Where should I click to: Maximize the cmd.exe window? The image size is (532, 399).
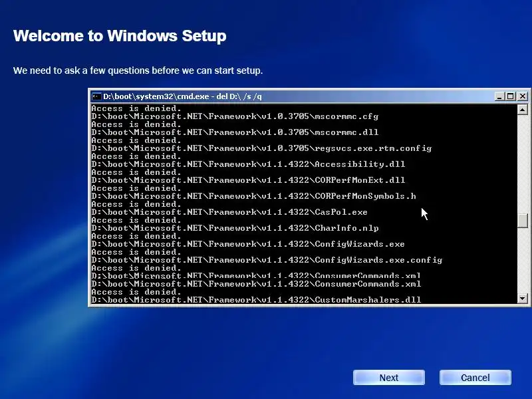510,96
